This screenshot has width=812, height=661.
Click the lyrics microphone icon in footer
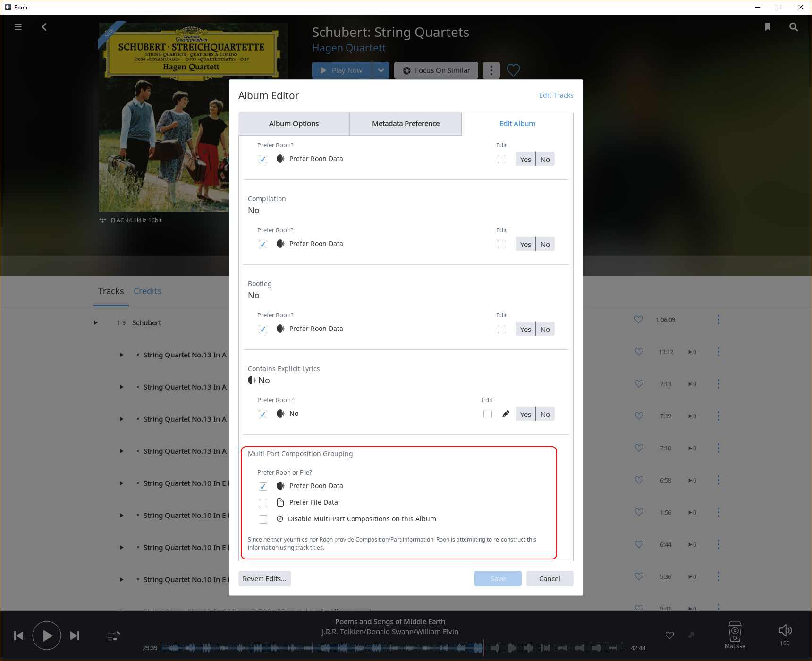(x=691, y=636)
